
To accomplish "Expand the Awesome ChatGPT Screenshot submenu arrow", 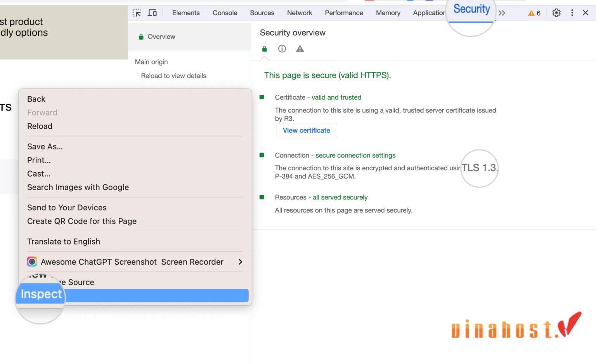I will pyautogui.click(x=240, y=262).
